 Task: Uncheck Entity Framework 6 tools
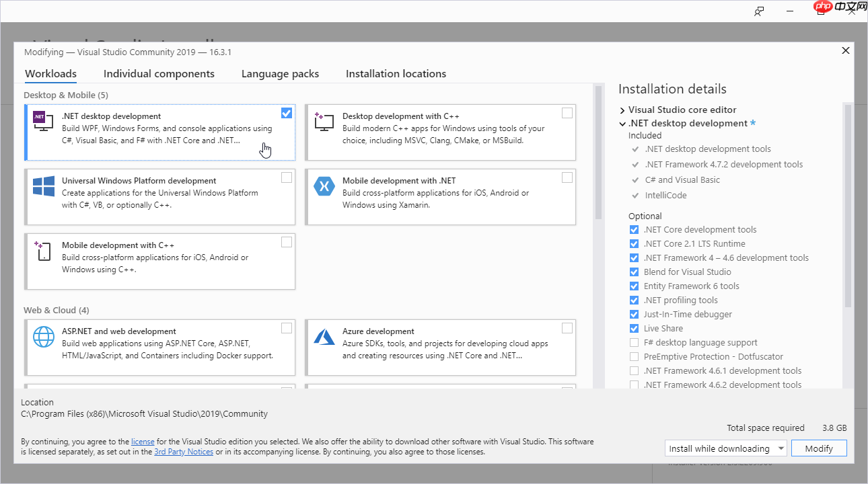pos(634,286)
